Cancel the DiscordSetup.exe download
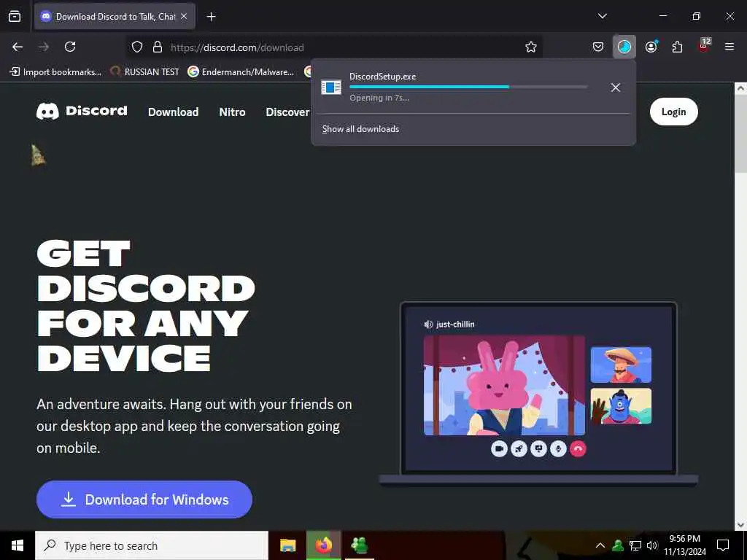The height and width of the screenshot is (560, 747). 616,87
